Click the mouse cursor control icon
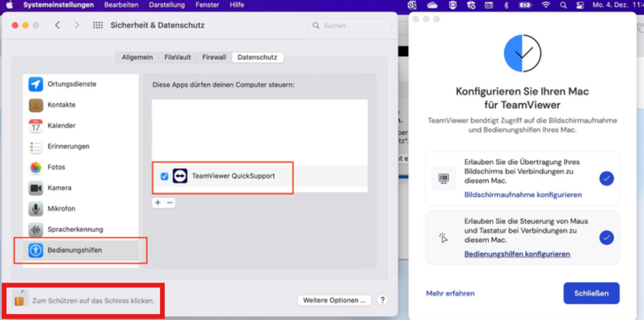The width and height of the screenshot is (644, 320). pos(443,237)
